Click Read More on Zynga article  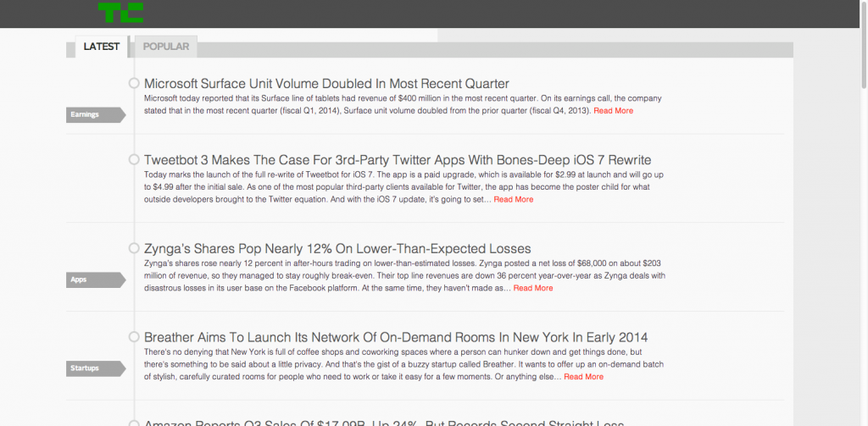(533, 288)
